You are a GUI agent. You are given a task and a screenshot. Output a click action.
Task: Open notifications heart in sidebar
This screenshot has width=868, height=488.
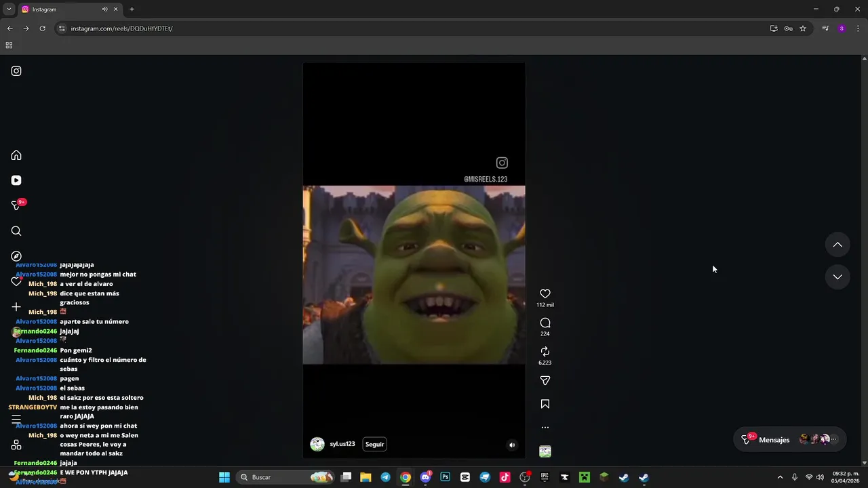pos(16,281)
